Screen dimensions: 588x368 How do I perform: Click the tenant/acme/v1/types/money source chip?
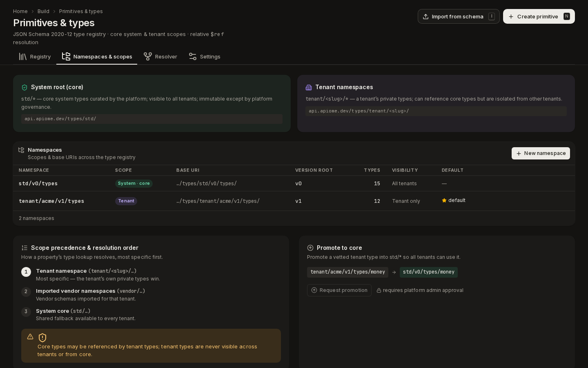347,272
